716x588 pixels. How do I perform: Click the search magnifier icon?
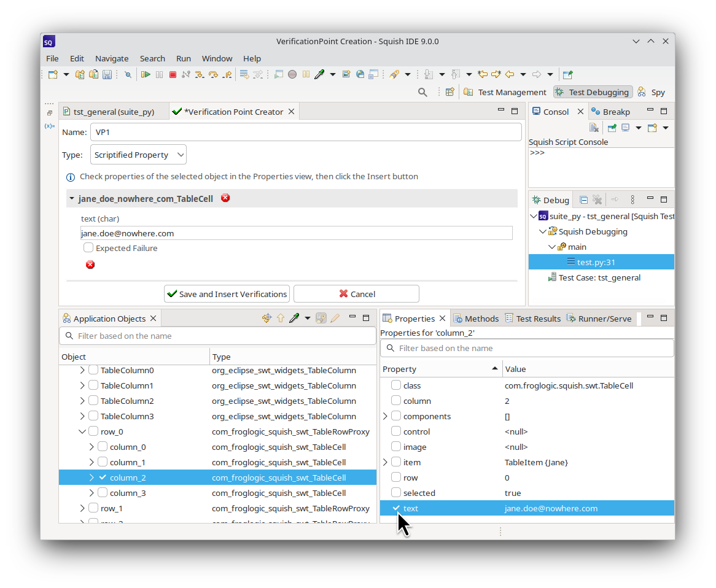(422, 92)
